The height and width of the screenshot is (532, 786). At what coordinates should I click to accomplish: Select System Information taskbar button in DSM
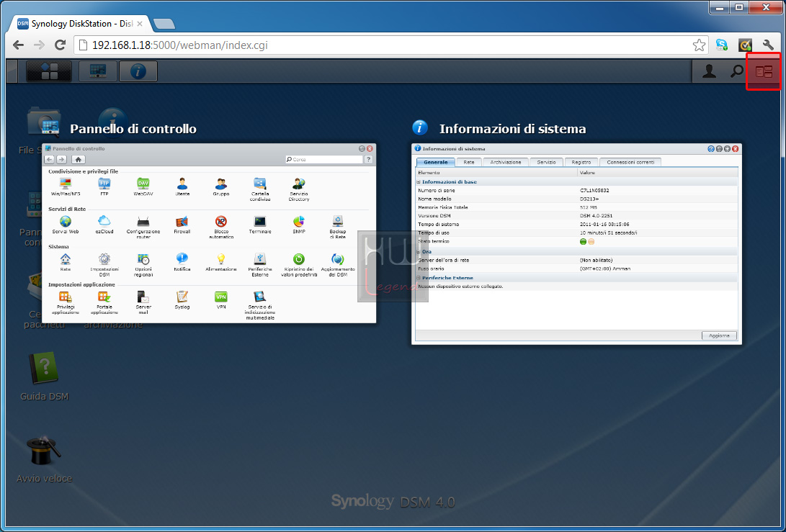click(x=138, y=71)
